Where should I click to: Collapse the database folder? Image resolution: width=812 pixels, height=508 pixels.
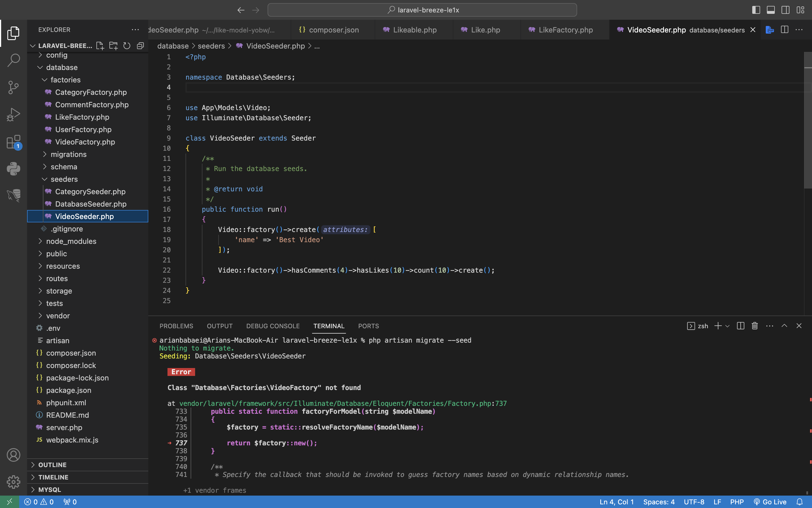click(x=88, y=67)
